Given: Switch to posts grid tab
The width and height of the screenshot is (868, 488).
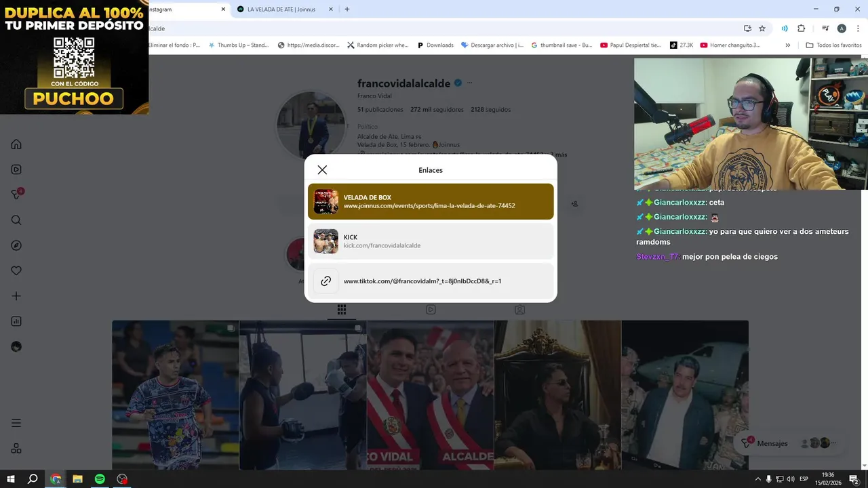Looking at the screenshot, I should click(x=342, y=310).
